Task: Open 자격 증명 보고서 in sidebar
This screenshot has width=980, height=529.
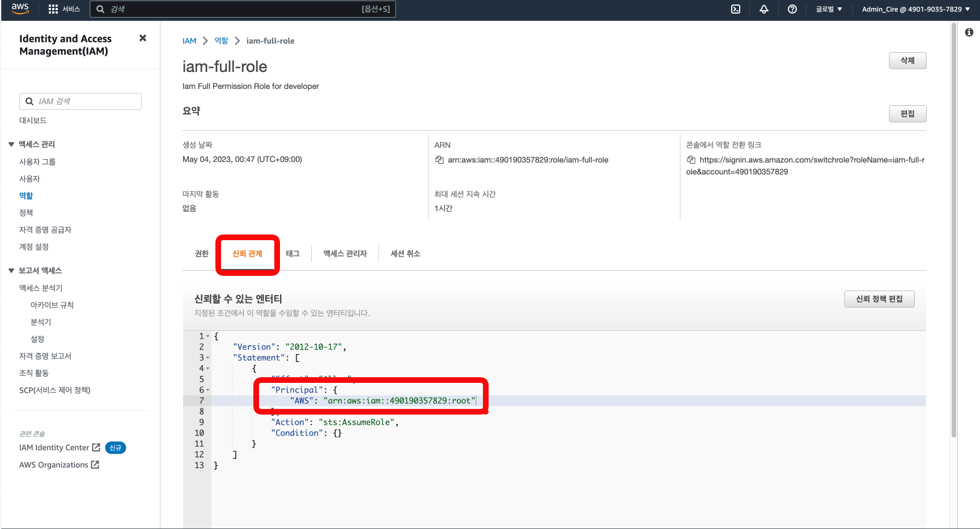Action: click(45, 356)
